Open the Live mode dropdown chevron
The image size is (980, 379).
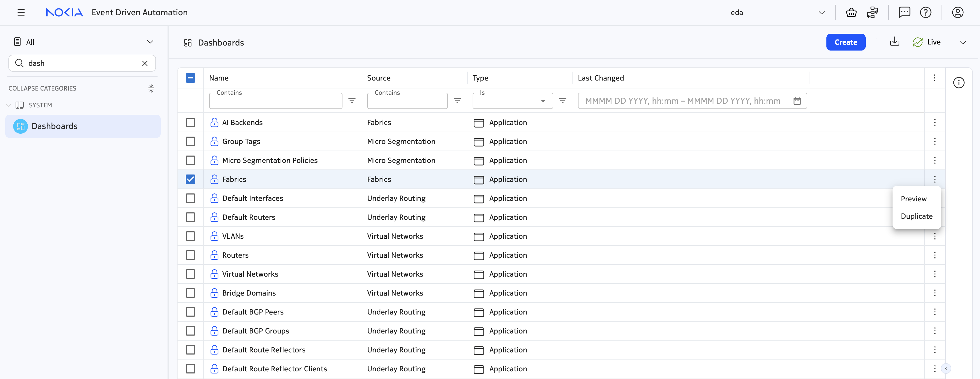(963, 42)
